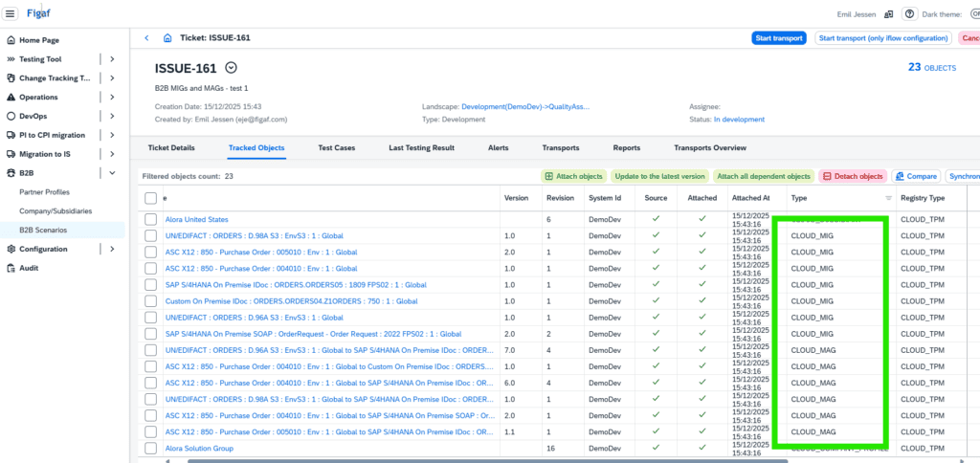Click the user switch icon beside Emil Jessen
The height and width of the screenshot is (463, 980).
click(x=888, y=14)
